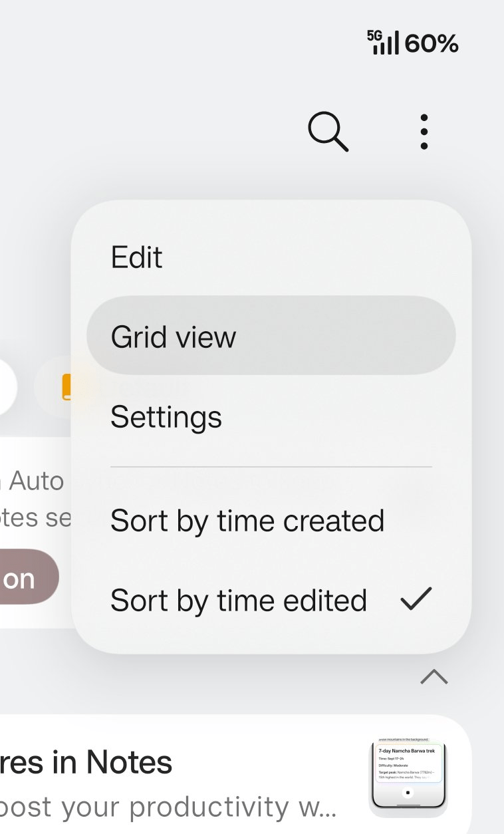
Task: Tap the checkmark beside Sort by time edited
Action: (417, 599)
